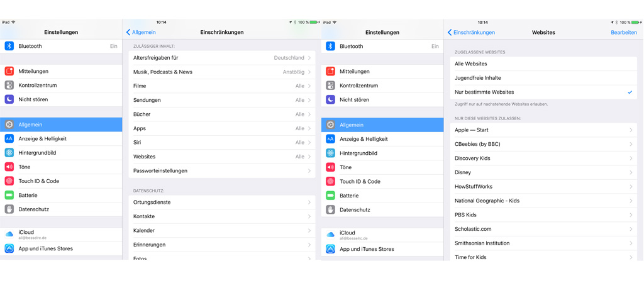Tap App und iTunes Stores icon, right screenshot
644x283 pixels.
click(x=330, y=249)
